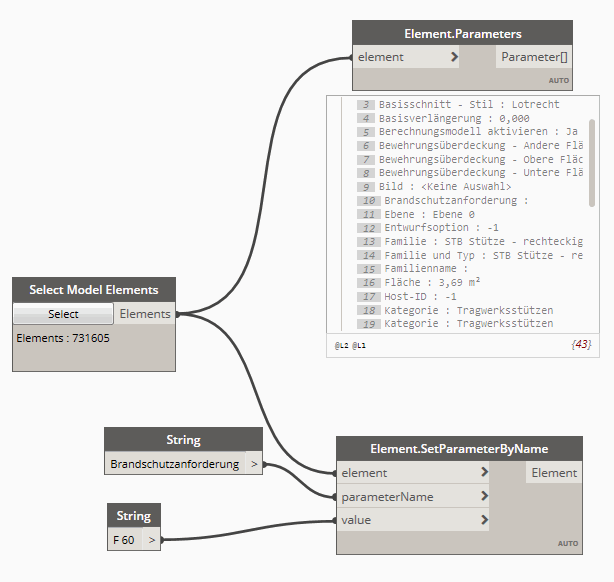Click the AUTO lacing label on Element.Parameters

(558, 80)
